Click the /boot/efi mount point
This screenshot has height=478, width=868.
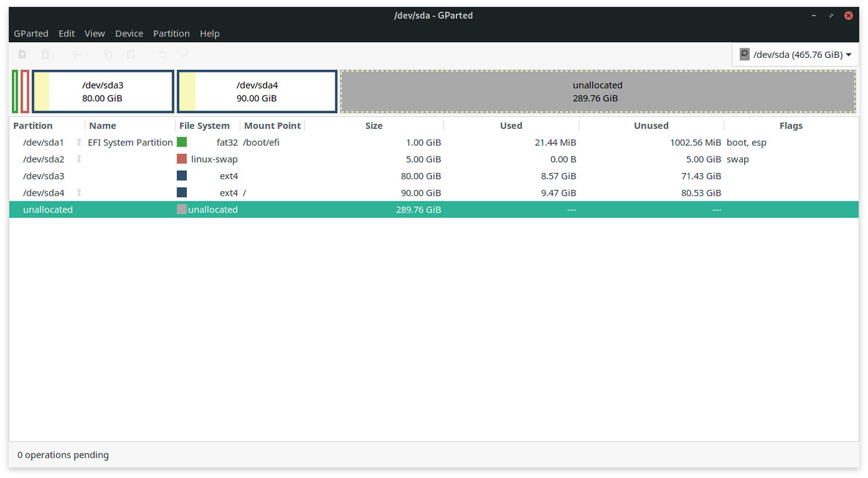tap(261, 142)
